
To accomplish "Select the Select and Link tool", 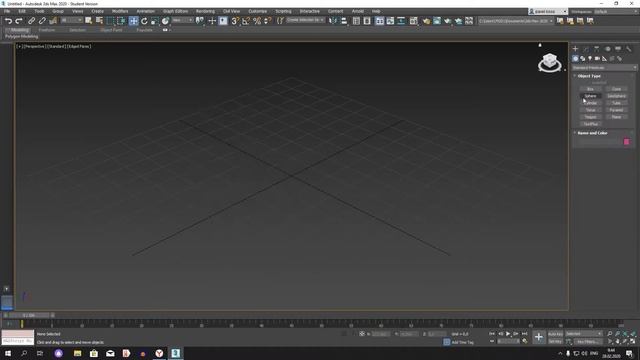I will click(31, 21).
